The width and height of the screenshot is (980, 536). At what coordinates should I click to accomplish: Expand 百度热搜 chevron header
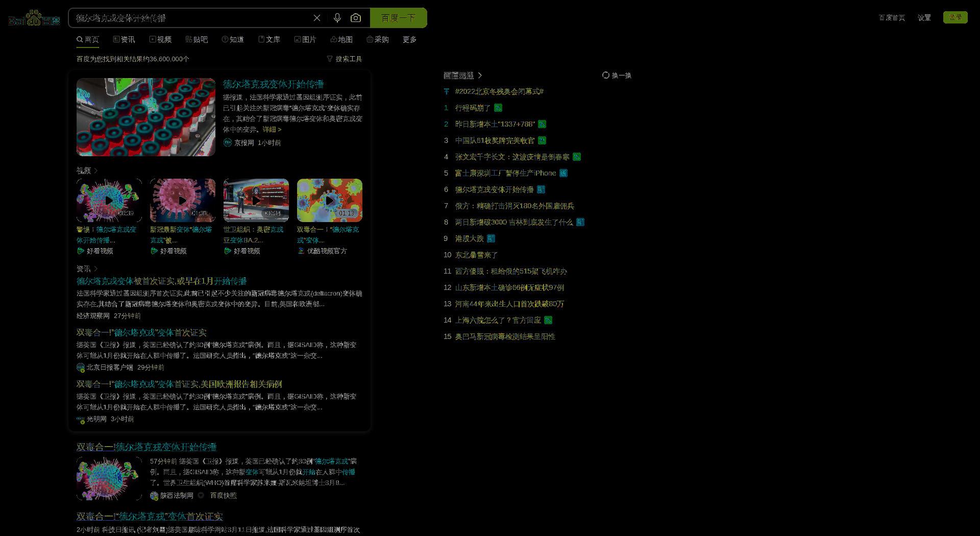[480, 75]
